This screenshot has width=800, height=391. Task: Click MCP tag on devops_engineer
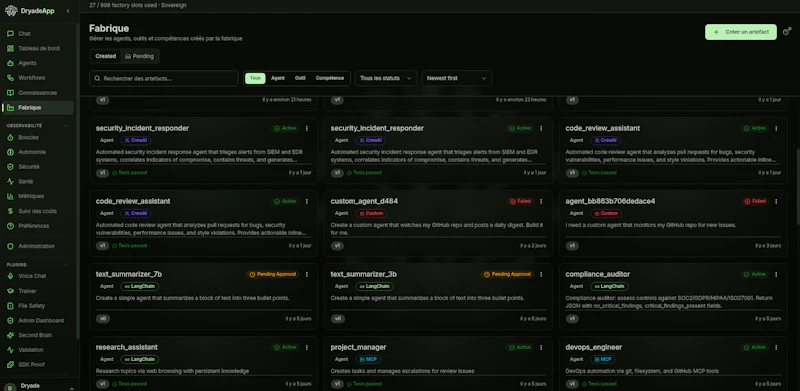coord(603,359)
